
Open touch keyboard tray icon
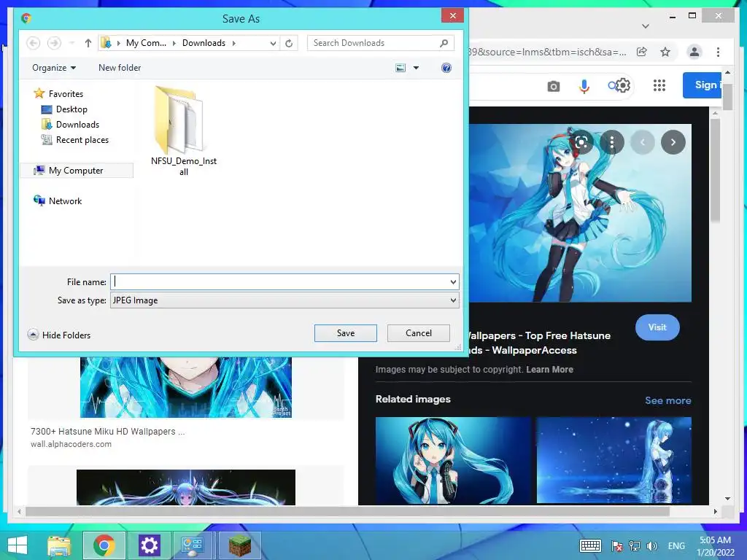pyautogui.click(x=591, y=545)
